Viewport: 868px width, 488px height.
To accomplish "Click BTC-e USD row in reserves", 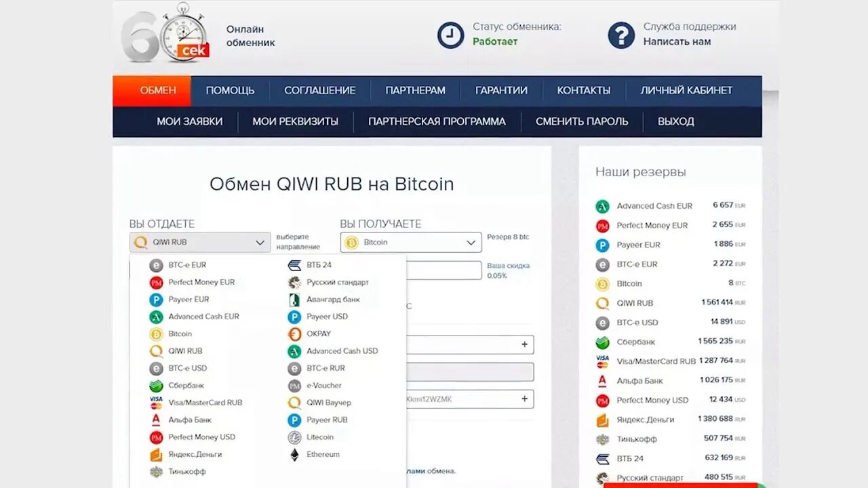I will [x=671, y=323].
